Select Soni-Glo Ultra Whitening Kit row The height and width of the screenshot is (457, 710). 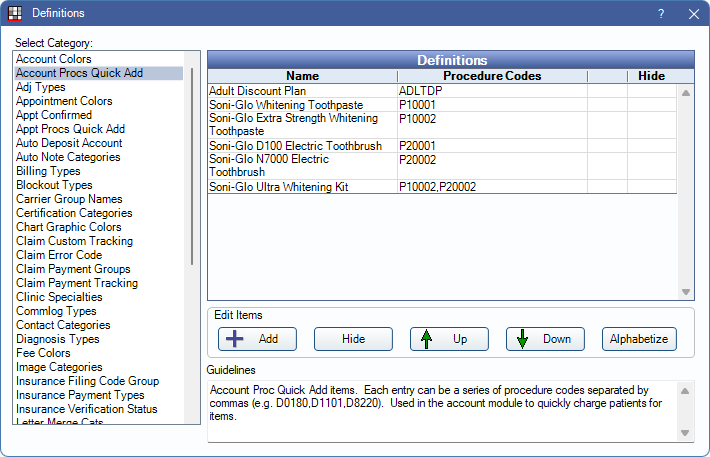[285, 186]
